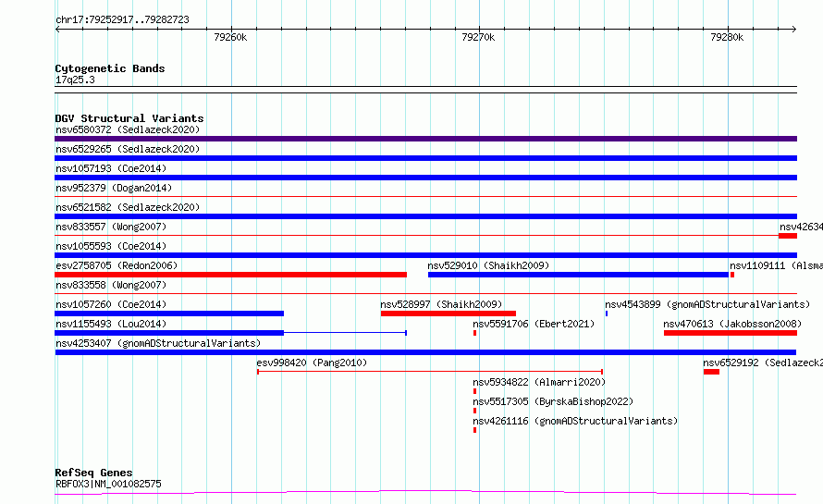Click the red bar under nsv42634 label
The width and height of the screenshot is (823, 504).
coord(788,236)
